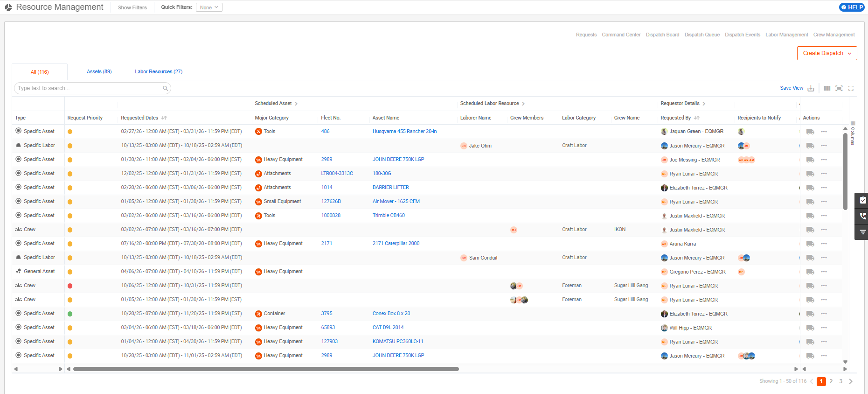Switch to the Dispatch Events tab

(x=743, y=35)
